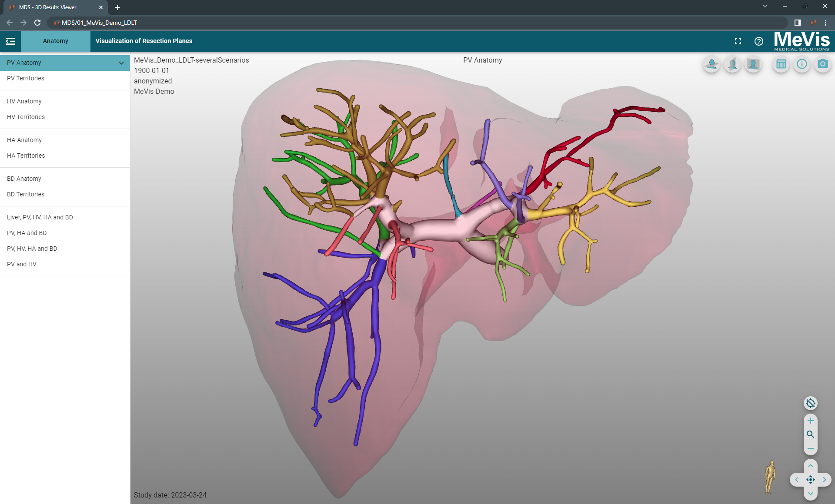The width and height of the screenshot is (835, 504).
Task: Open Visualization of Resection Planes tab
Action: [x=144, y=41]
